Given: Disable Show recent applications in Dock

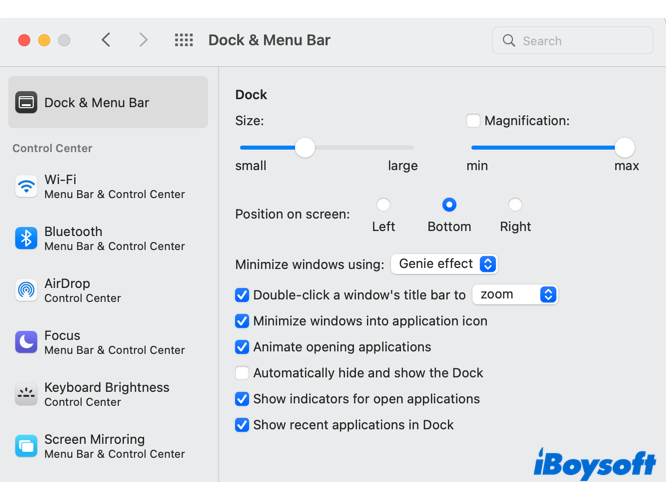Looking at the screenshot, I should [242, 425].
